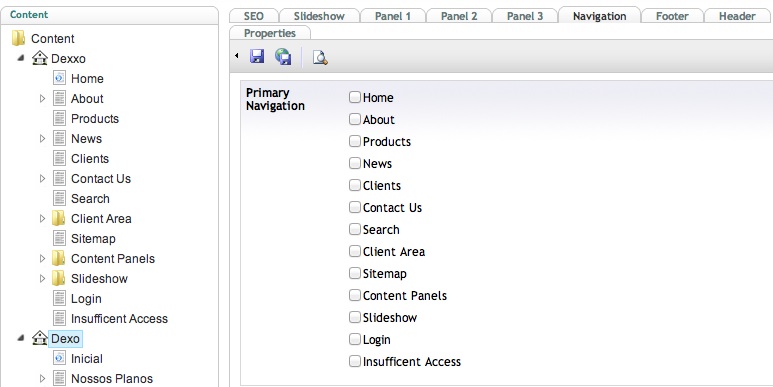The image size is (773, 387).
Task: Check the Search navigation checkbox
Action: (x=355, y=229)
